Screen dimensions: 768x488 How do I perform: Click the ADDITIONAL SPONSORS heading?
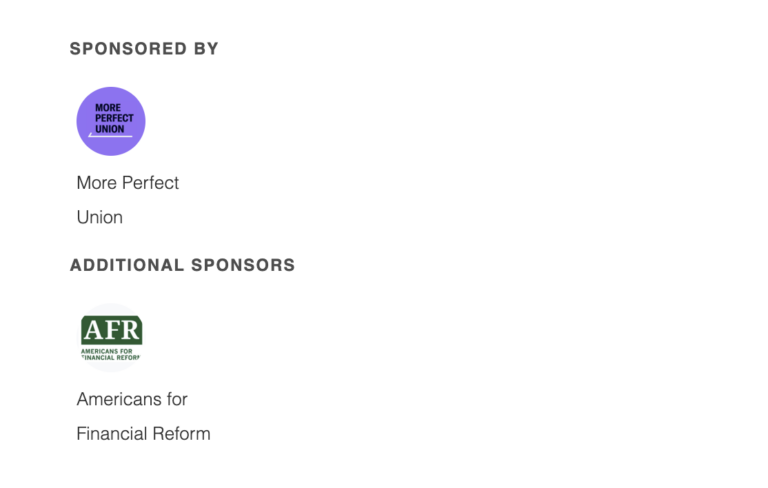[x=182, y=265]
